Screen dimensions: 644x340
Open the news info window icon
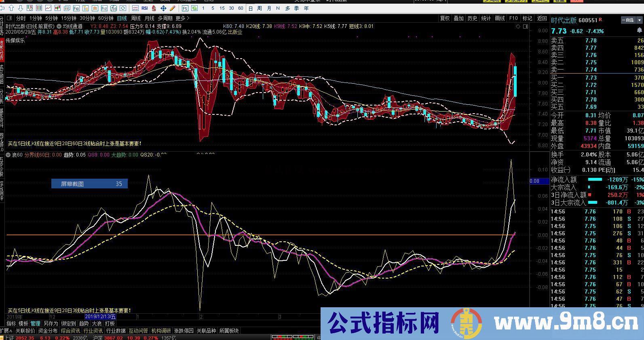(67, 8)
